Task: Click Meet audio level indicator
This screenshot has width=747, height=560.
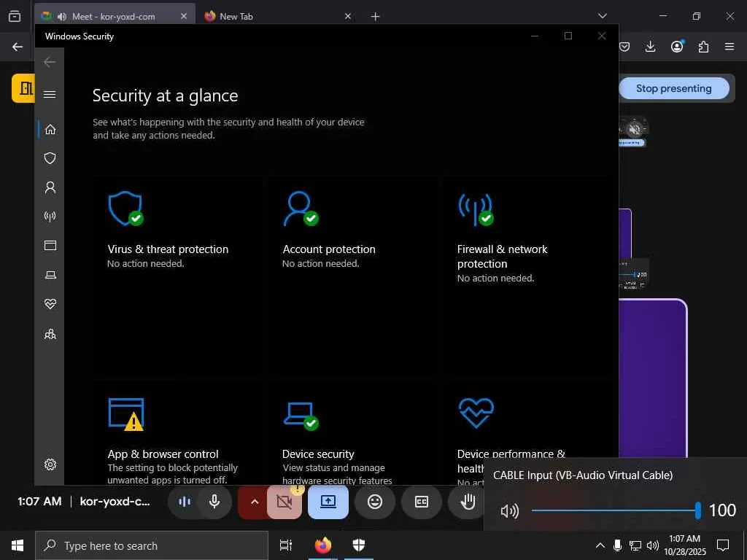Action: tap(185, 502)
